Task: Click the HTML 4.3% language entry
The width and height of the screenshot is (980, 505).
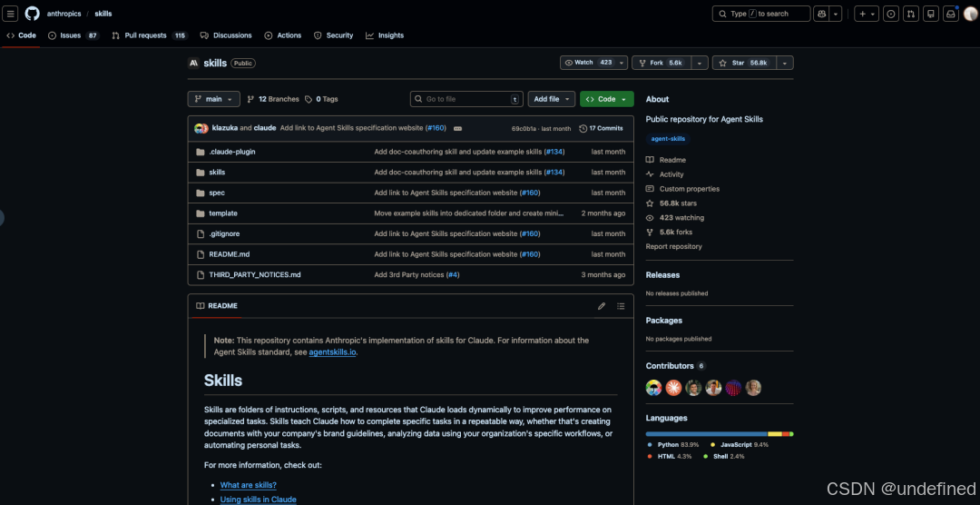Action: [670, 457]
